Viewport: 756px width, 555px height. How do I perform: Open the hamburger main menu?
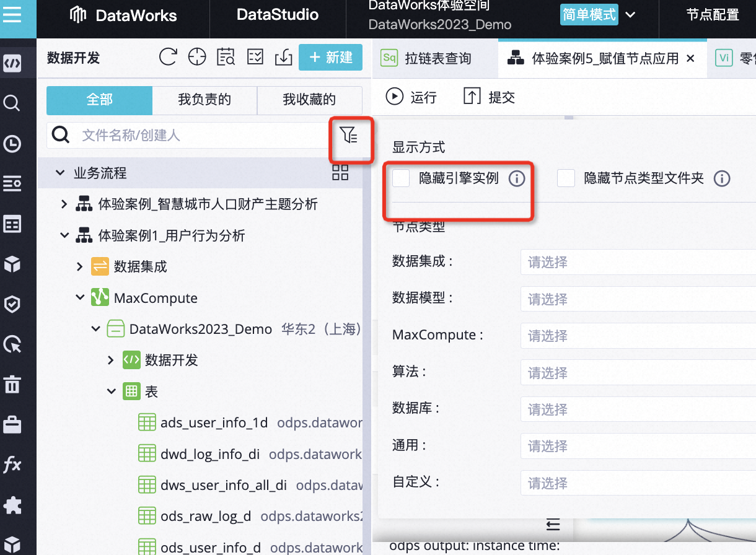point(12,15)
